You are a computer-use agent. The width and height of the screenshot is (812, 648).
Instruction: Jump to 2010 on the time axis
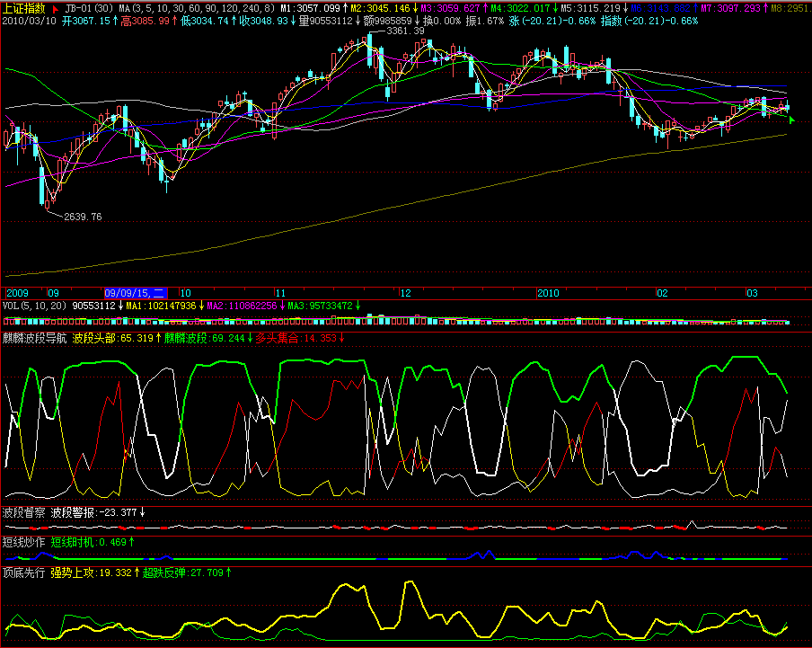tap(549, 293)
